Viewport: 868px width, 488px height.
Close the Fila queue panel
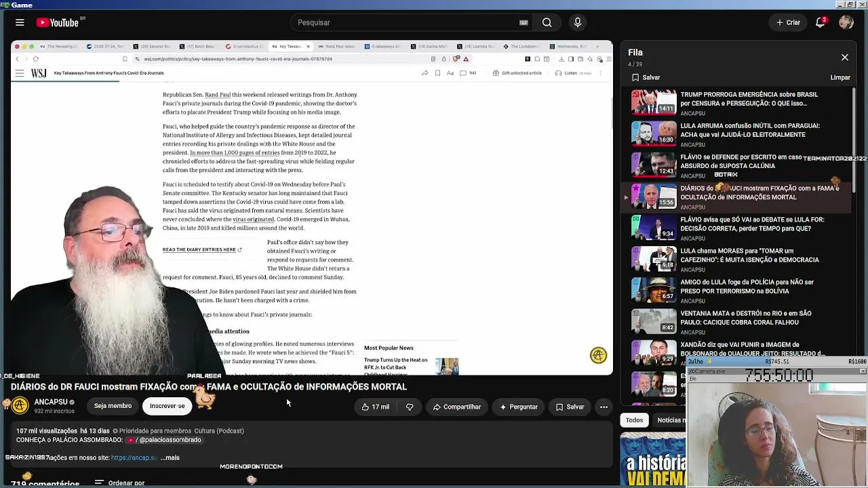click(845, 58)
